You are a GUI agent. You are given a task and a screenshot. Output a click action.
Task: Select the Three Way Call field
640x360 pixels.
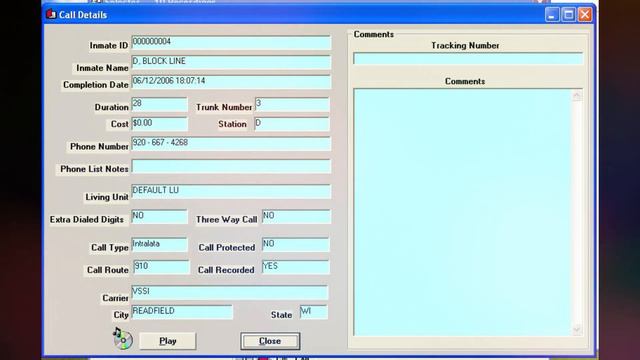296,217
